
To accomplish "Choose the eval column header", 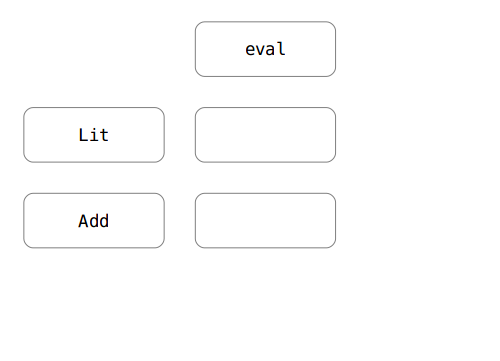I will [x=265, y=49].
